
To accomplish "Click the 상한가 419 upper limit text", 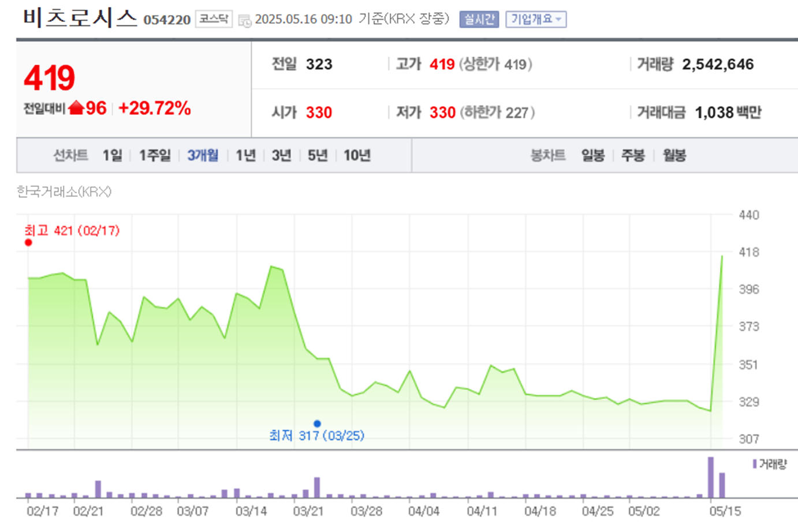I will point(496,64).
